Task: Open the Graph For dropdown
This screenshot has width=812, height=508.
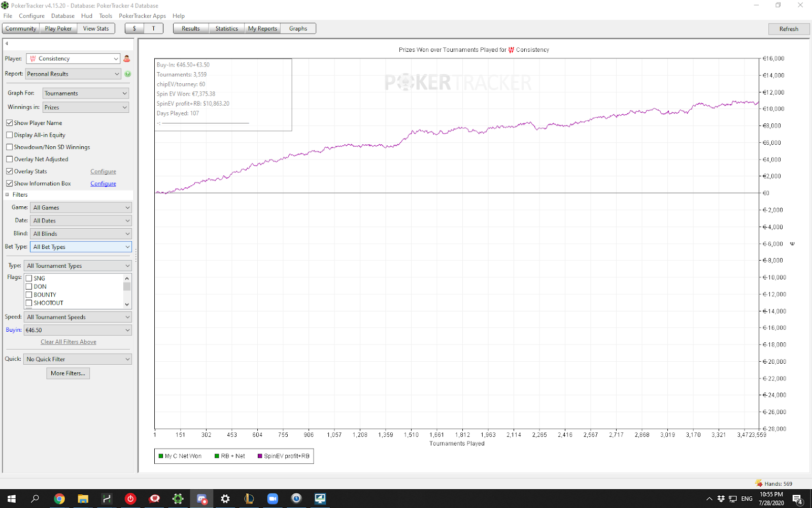Action: tap(85, 93)
